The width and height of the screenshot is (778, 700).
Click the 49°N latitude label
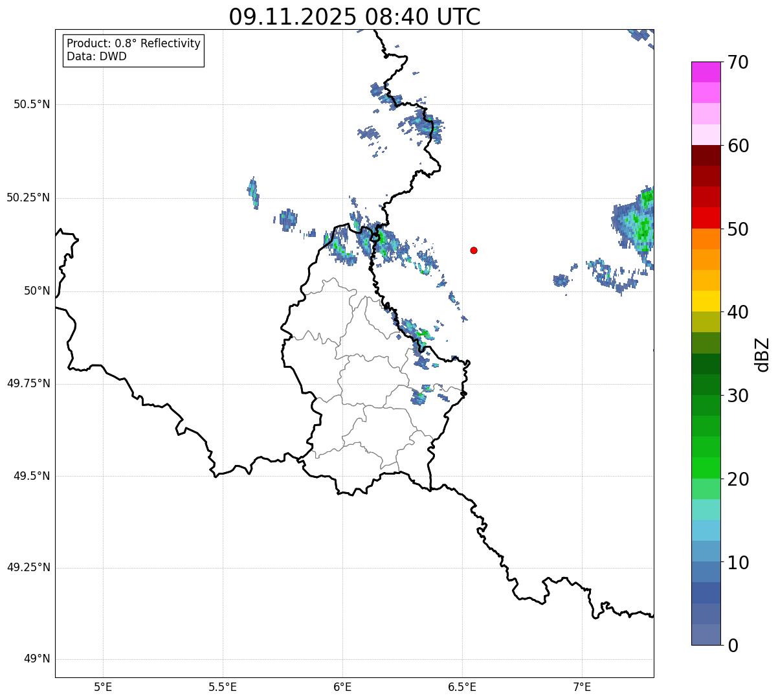tap(37, 659)
